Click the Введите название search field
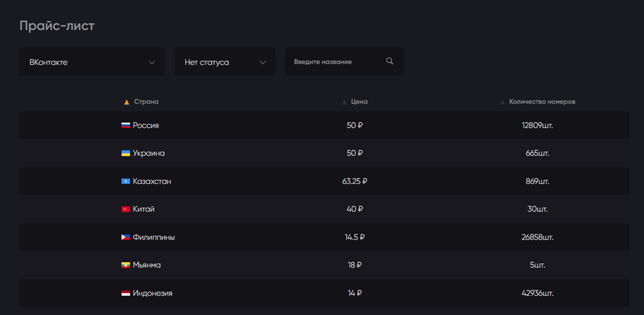Viewport: 644px width, 315px height. click(x=344, y=62)
